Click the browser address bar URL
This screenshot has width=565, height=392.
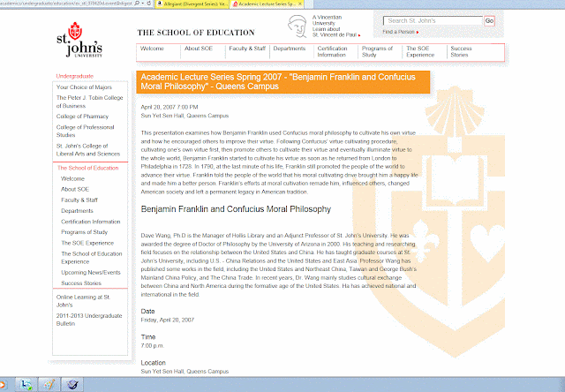point(66,4)
